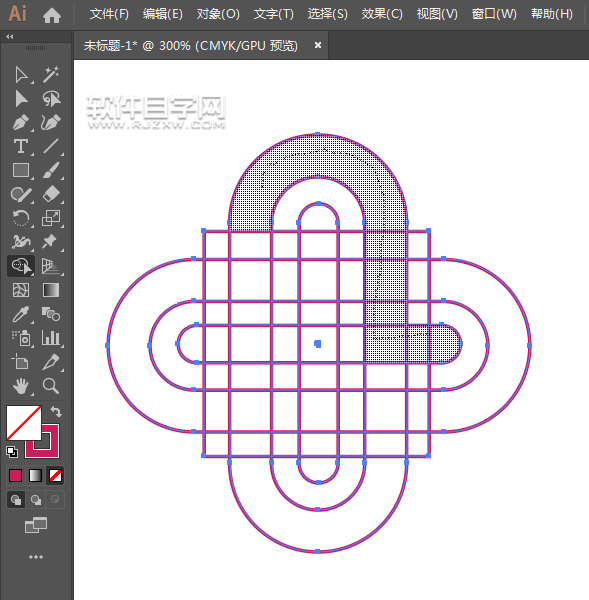
Task: Enable Draw Behind mode
Action: (x=36, y=500)
